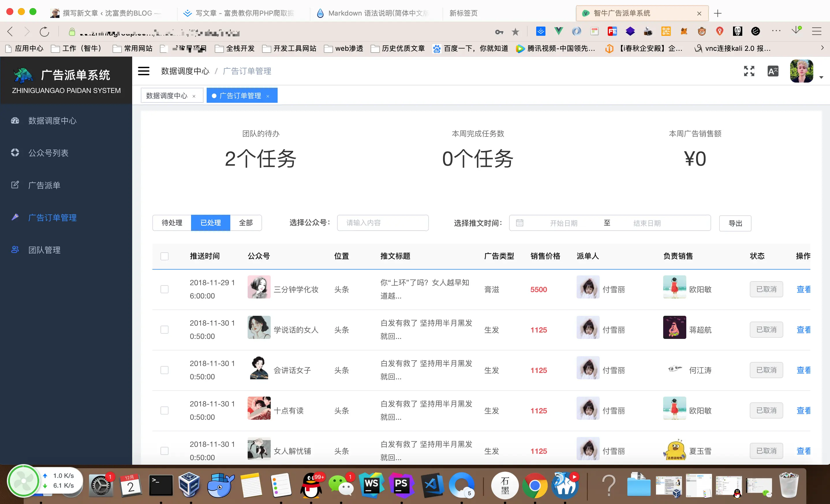The image size is (830, 504).
Task: Open the 广告派单 page from the sidebar
Action: [x=44, y=185]
